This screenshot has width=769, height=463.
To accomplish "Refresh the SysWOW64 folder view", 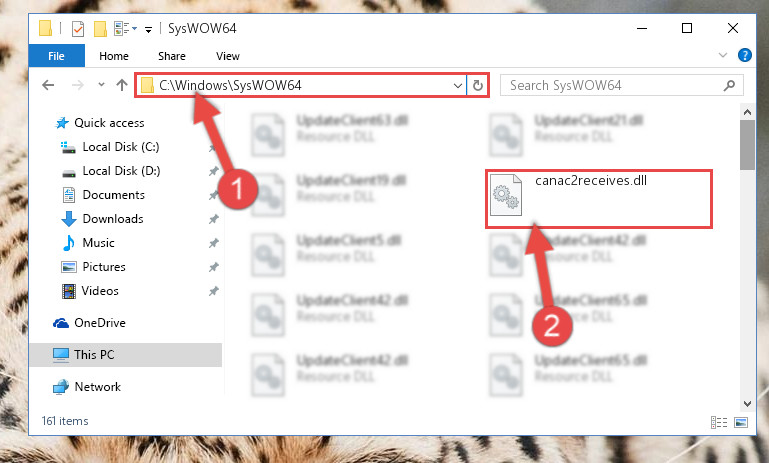I will (477, 86).
